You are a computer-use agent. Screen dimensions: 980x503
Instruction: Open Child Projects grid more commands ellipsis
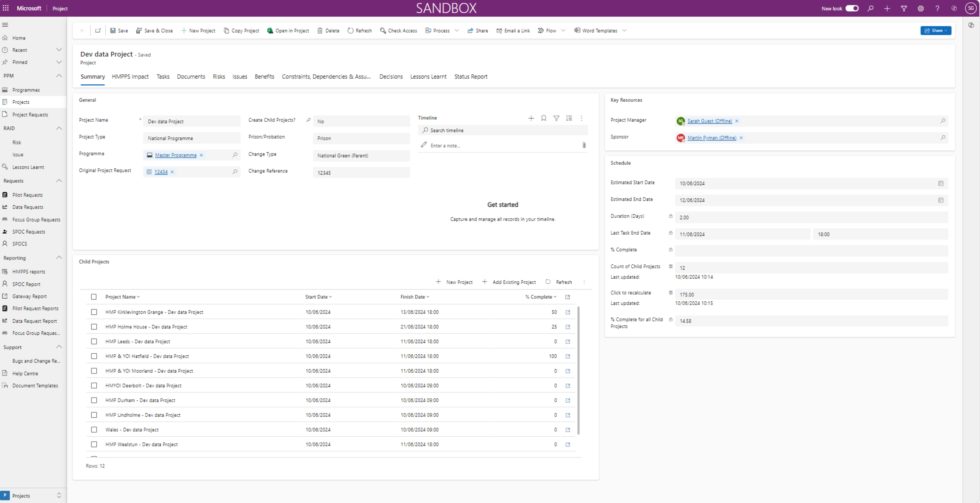[x=584, y=282]
